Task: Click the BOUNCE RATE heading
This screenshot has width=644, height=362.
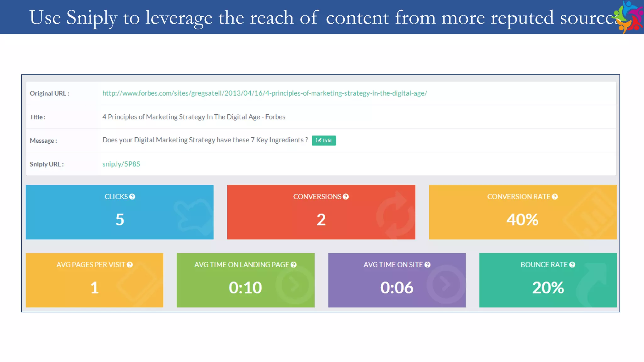Action: click(x=544, y=265)
